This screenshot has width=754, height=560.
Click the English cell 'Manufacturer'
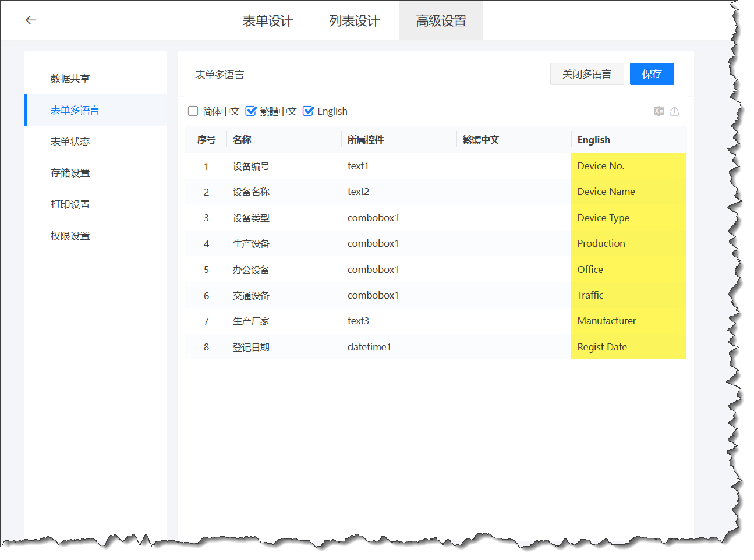[628, 321]
